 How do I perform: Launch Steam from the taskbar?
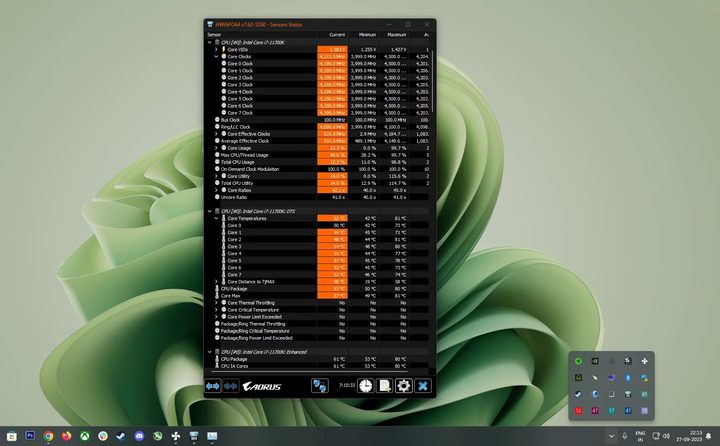121,436
